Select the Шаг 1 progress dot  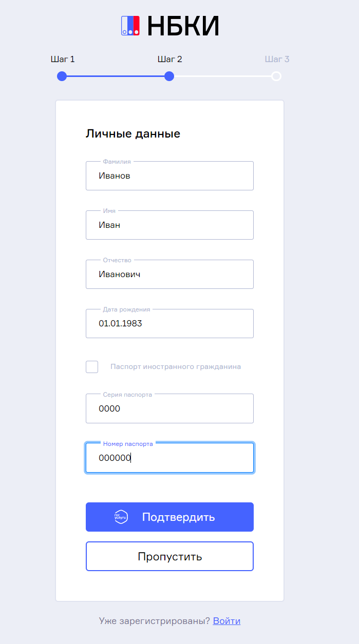coord(62,76)
